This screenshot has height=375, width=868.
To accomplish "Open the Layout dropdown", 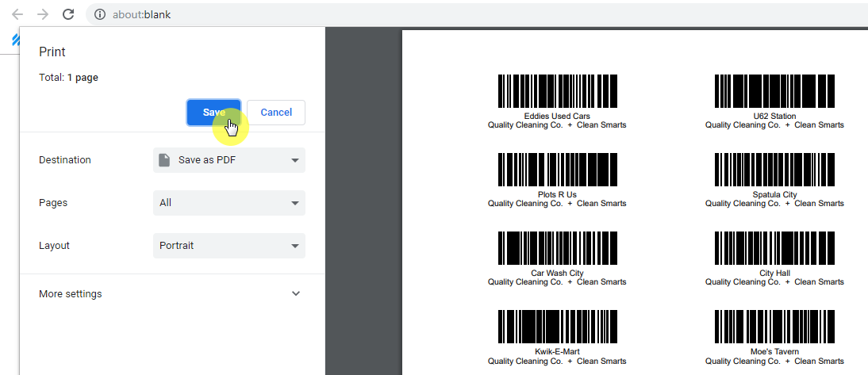I will (x=229, y=246).
